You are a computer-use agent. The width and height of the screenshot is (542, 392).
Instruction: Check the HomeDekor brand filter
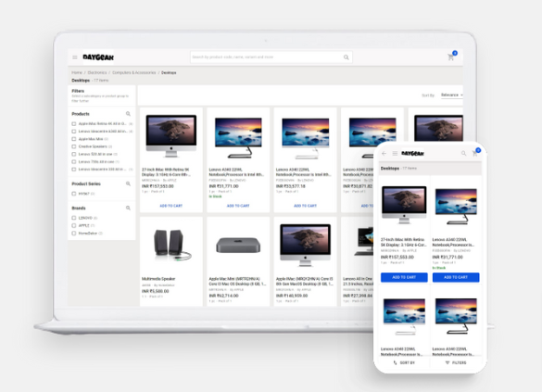click(73, 234)
